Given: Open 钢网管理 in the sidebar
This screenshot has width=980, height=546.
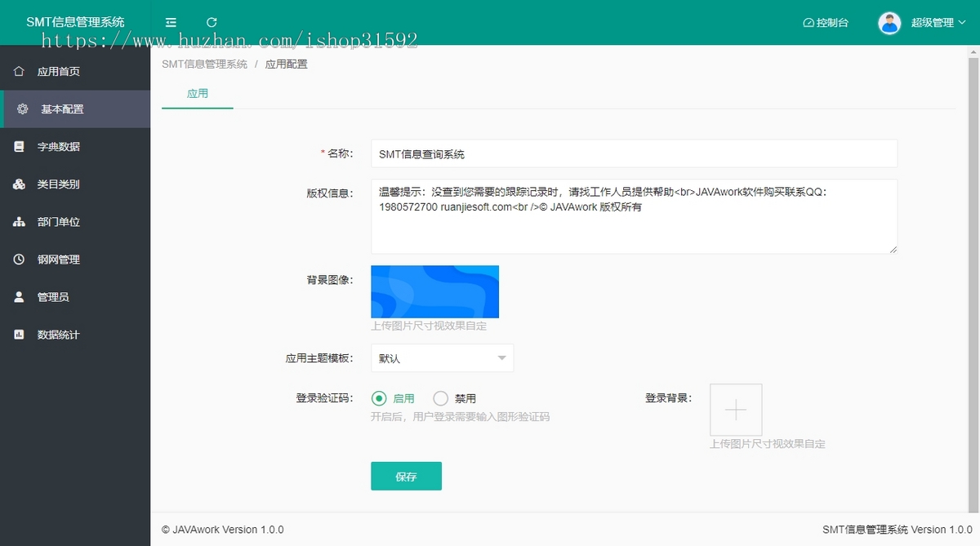Looking at the screenshot, I should pos(75,260).
